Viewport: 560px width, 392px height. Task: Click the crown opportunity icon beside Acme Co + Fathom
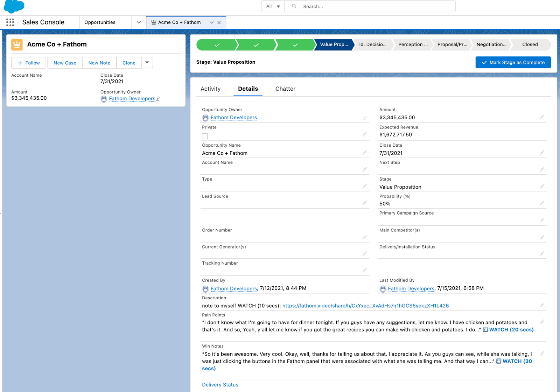click(17, 44)
